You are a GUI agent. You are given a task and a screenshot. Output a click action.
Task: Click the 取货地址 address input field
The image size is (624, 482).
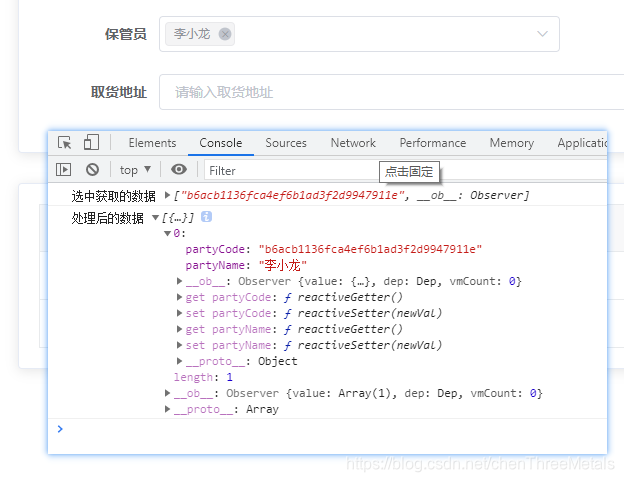[x=392, y=92]
